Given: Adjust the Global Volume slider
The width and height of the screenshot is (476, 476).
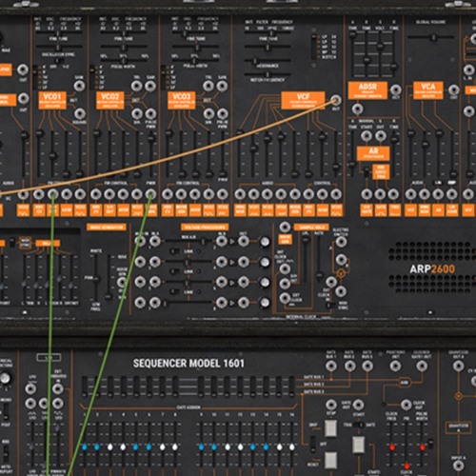Looking at the screenshot, I should pos(433,37).
